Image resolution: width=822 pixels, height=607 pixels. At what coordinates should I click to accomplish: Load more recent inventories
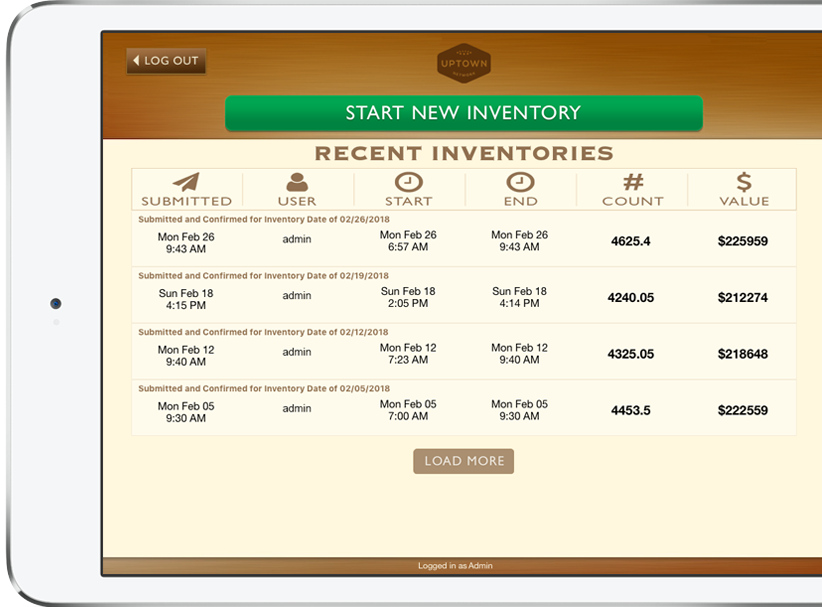[x=463, y=461]
